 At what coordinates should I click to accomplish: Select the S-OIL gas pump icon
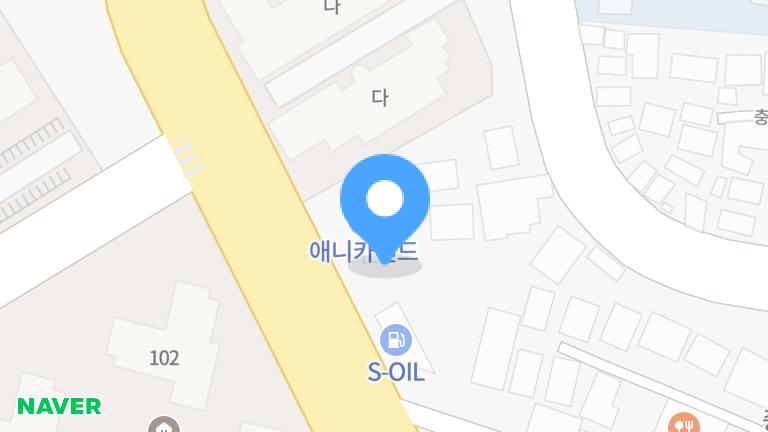[x=396, y=340]
